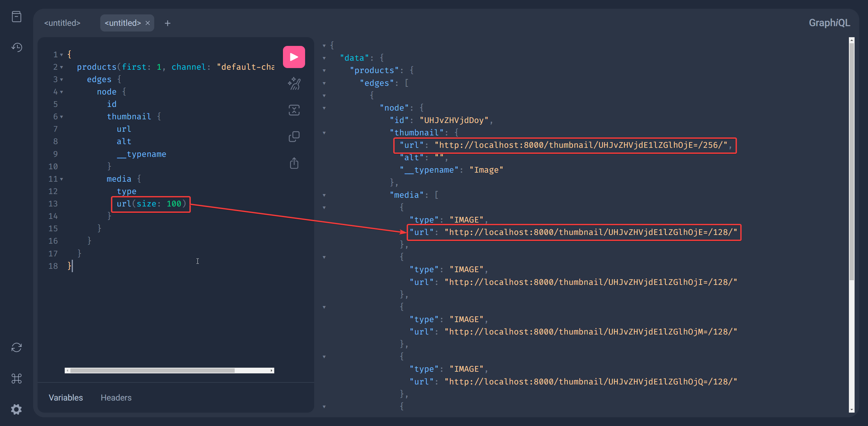Fold the media block on line 11
Screen dimensions: 868x426
click(62, 179)
